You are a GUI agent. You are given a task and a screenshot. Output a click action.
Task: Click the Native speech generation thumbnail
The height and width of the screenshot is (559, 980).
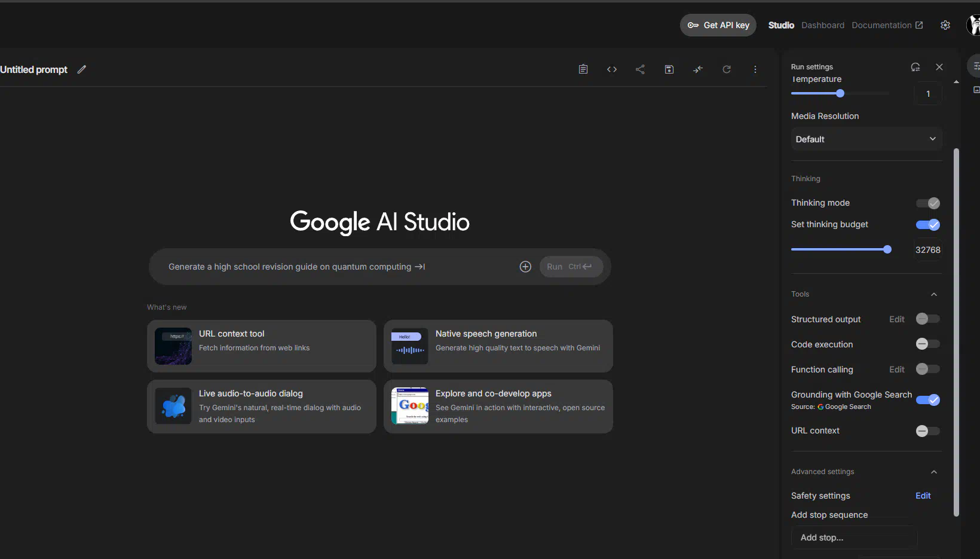[410, 346]
